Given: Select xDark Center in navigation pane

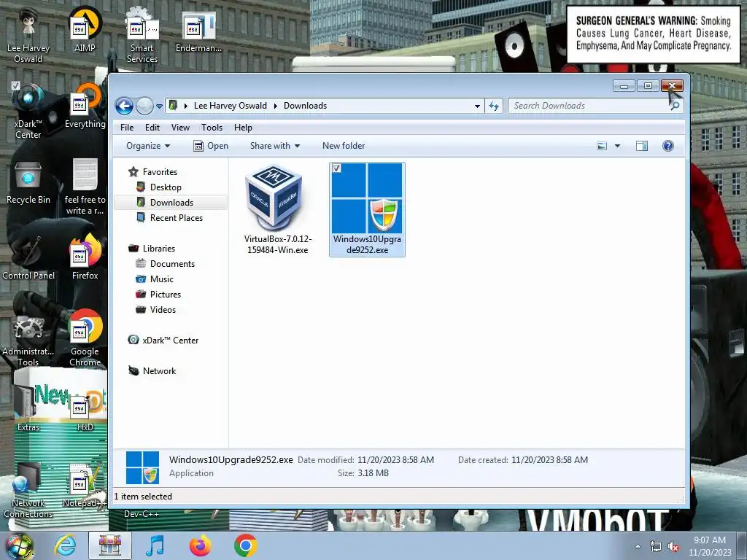Looking at the screenshot, I should tap(170, 341).
